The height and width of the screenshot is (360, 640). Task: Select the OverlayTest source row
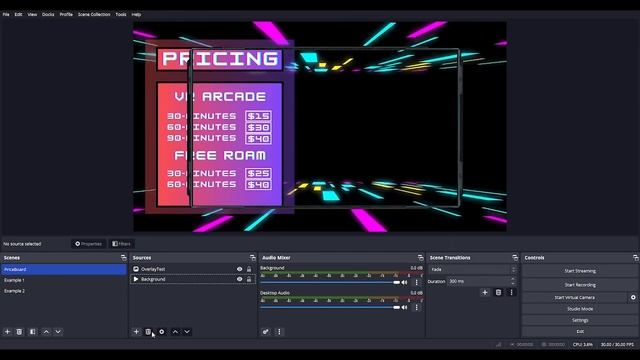(193, 269)
